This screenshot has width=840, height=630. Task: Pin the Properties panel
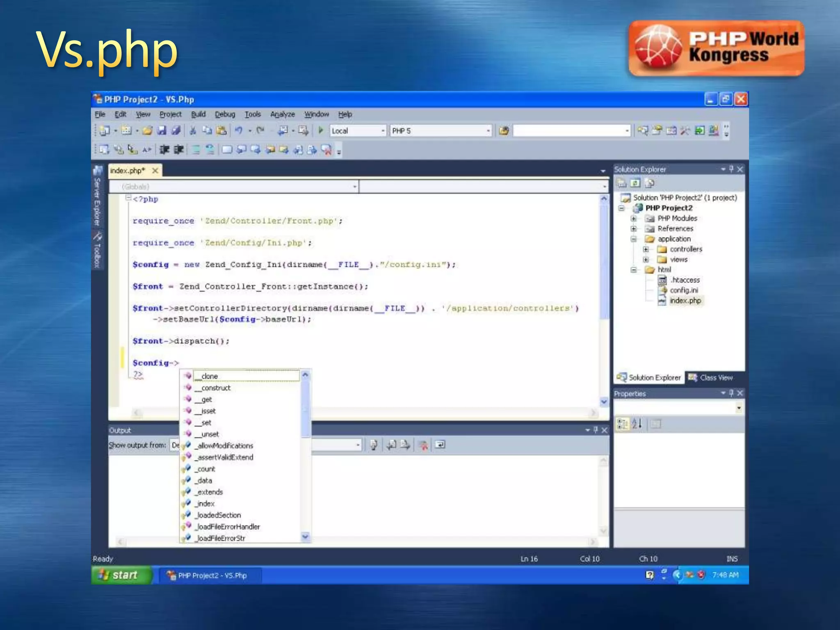731,393
